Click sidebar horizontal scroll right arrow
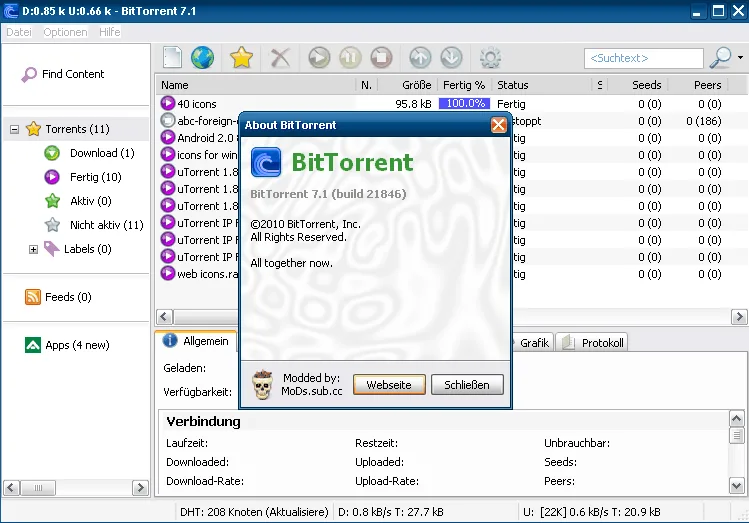 point(140,488)
